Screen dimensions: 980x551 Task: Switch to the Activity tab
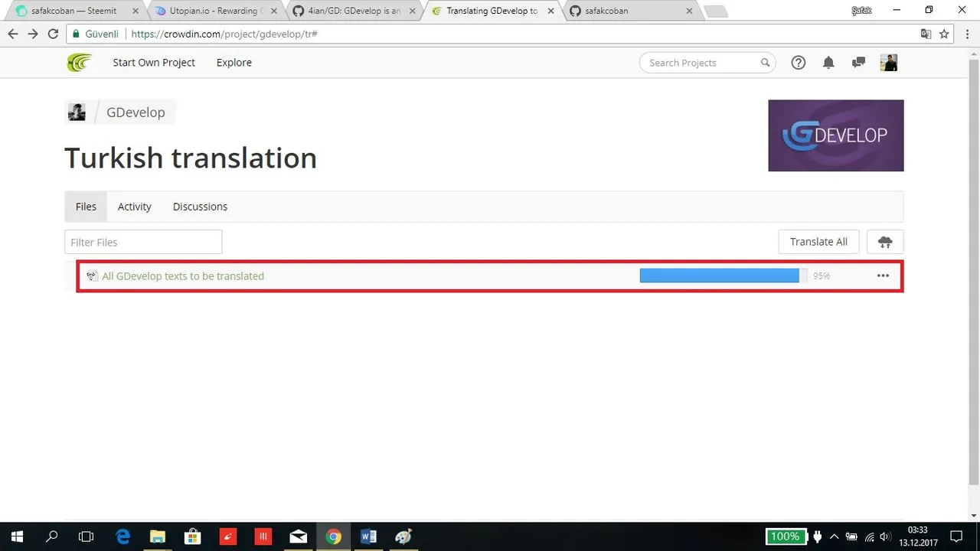(x=135, y=207)
